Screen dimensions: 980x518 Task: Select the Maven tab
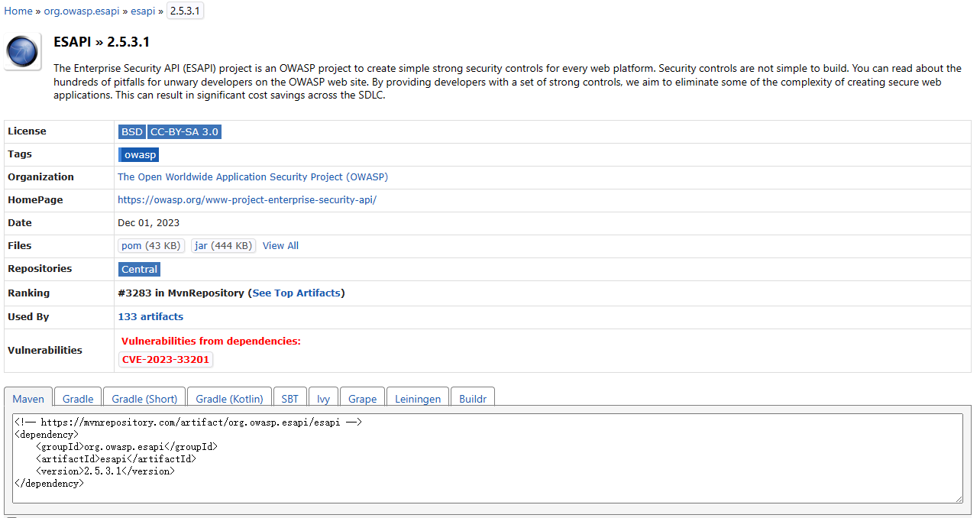[x=28, y=398]
